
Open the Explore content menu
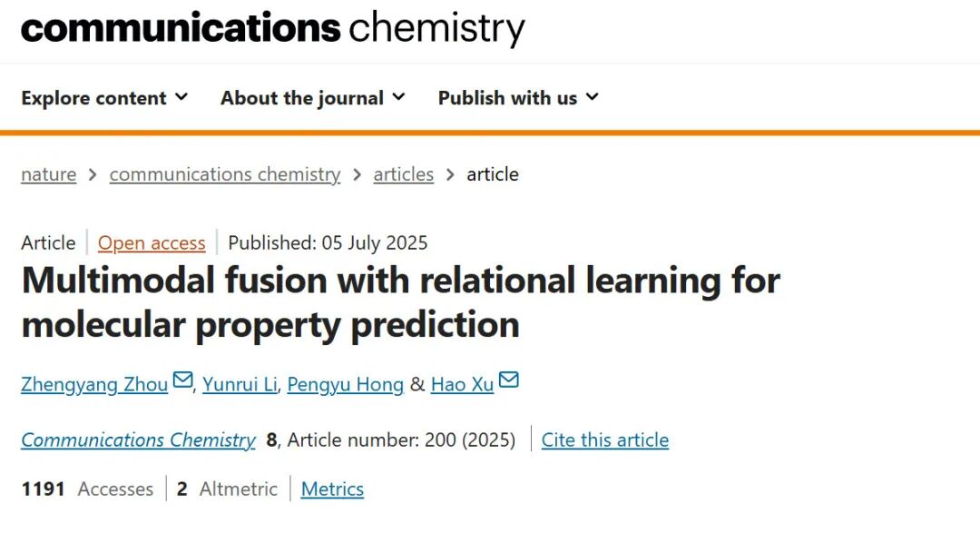[104, 97]
